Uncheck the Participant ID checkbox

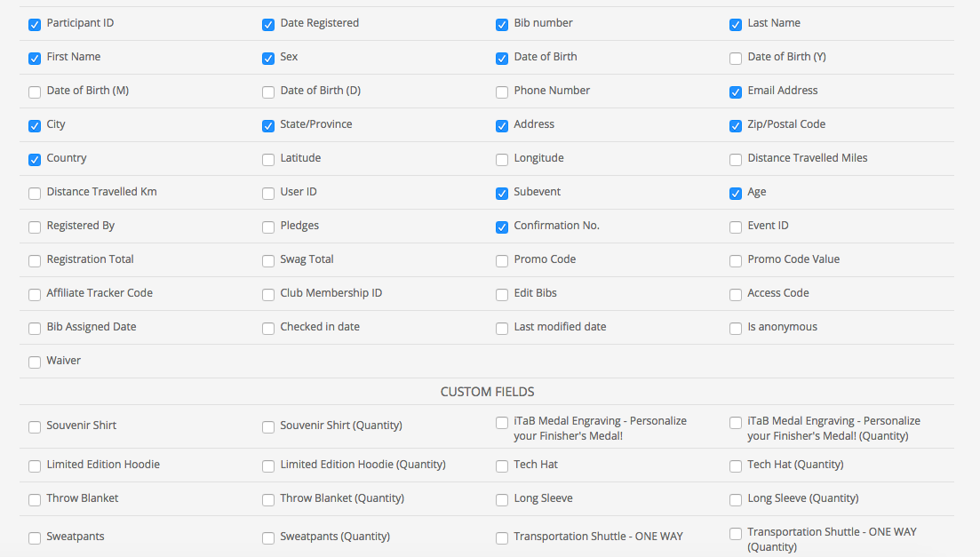(35, 25)
